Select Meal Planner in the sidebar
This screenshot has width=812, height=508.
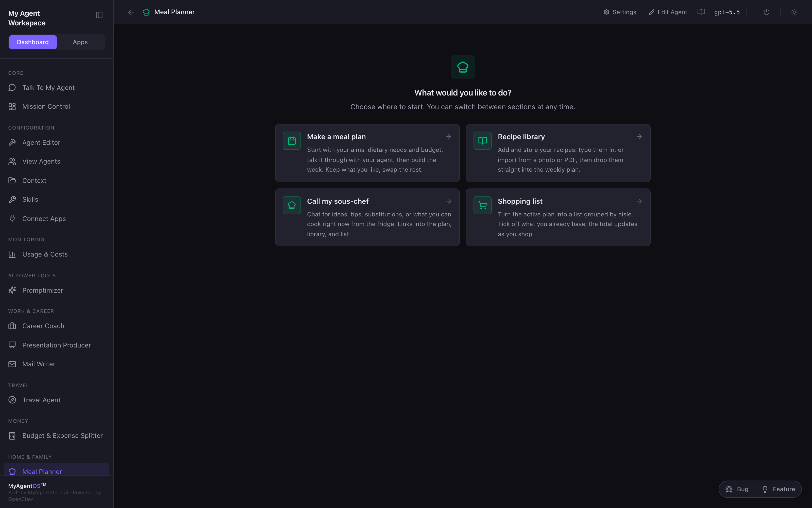pos(56,470)
